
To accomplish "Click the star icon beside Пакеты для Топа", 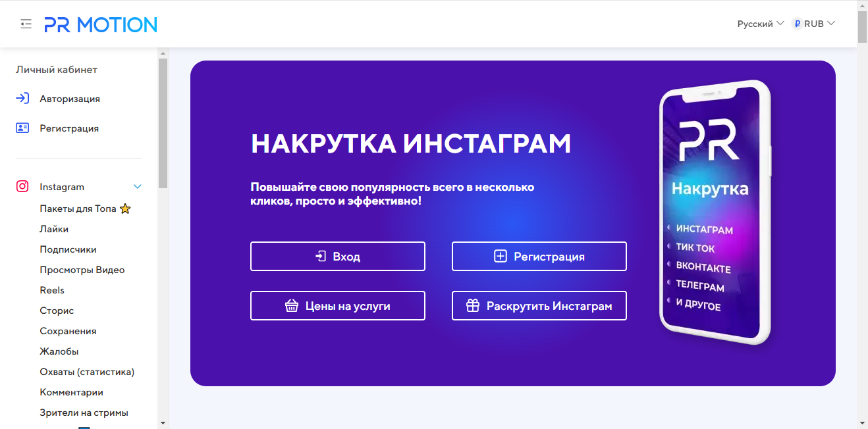I will [125, 209].
